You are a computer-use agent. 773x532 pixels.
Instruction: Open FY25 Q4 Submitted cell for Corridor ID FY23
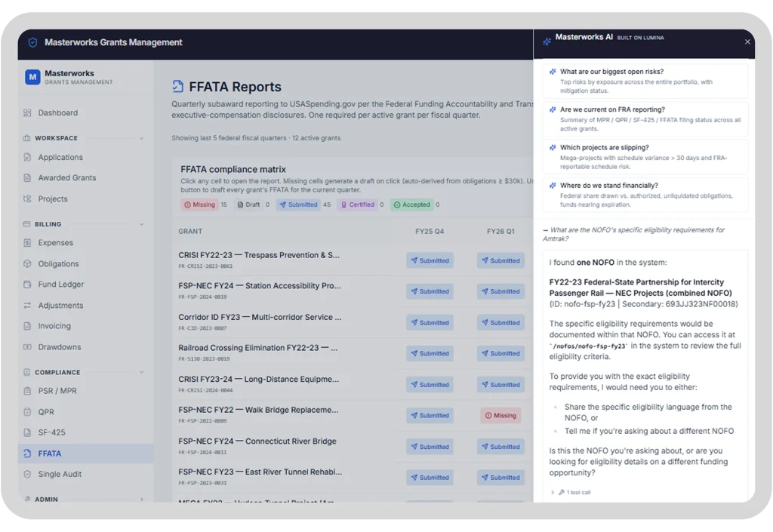(430, 323)
